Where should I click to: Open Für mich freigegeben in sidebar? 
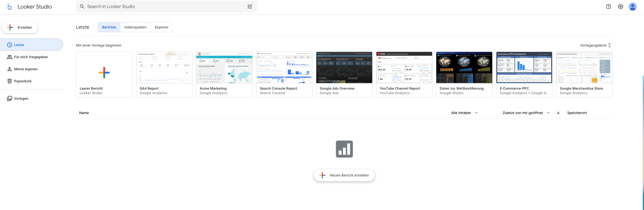tap(31, 57)
